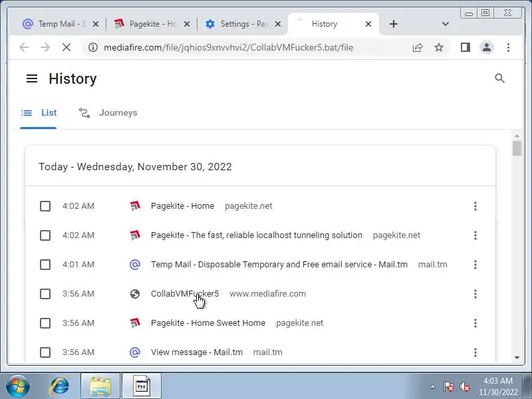Image resolution: width=532 pixels, height=399 pixels.
Task: Open the Pagekite fast reliable localhost tunneling link
Action: [x=257, y=235]
